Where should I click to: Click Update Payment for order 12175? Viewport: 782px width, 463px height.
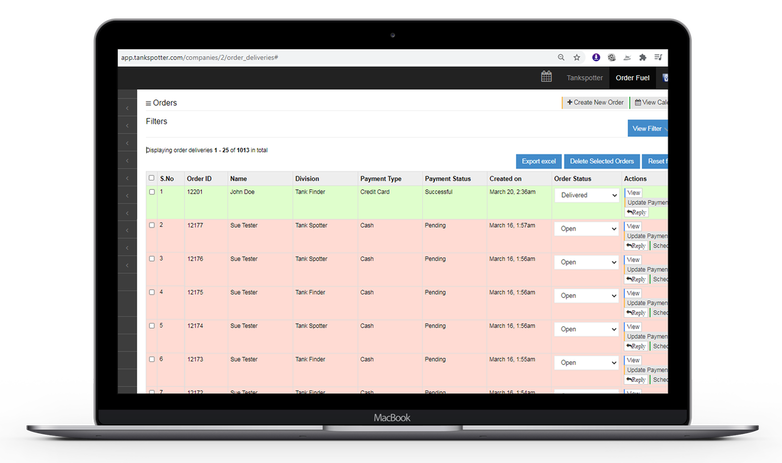[x=646, y=303]
